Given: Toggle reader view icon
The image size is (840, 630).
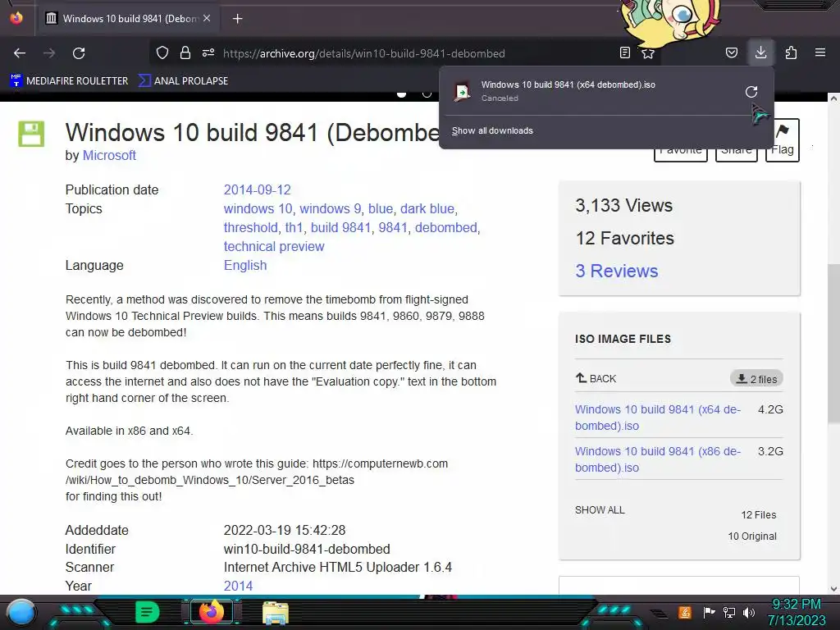Looking at the screenshot, I should [x=624, y=52].
